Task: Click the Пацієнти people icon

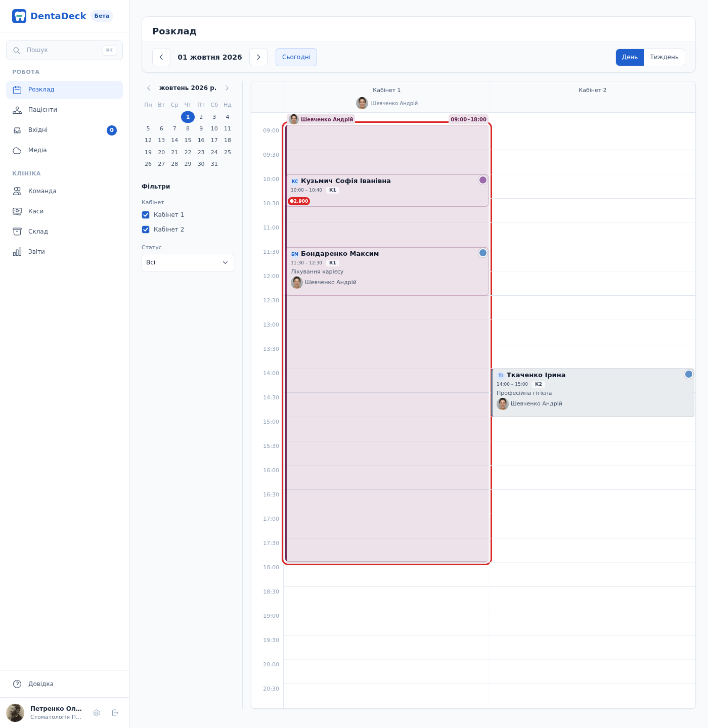Action: pos(17,110)
